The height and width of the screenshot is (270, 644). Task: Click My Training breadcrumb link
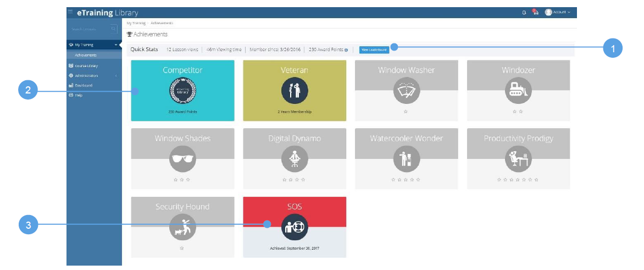point(136,23)
